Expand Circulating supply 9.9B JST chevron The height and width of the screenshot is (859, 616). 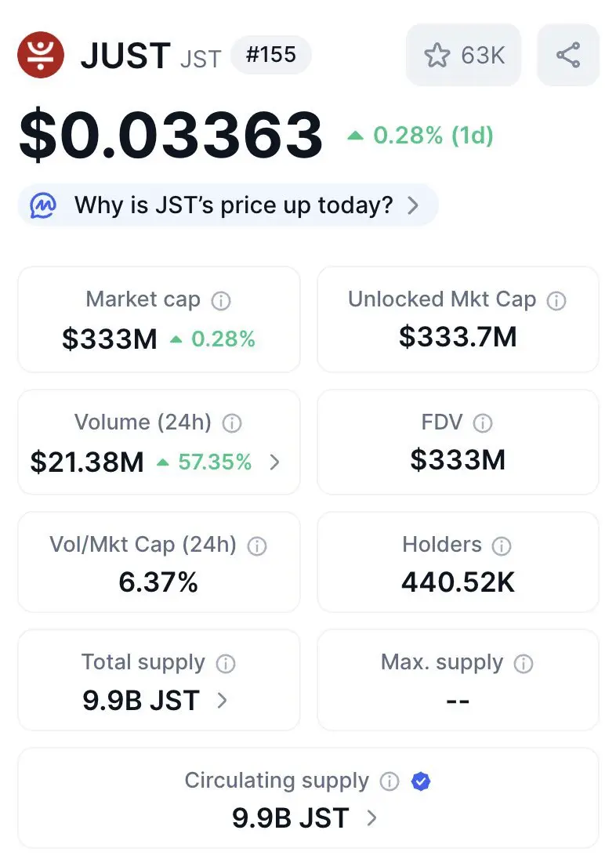[371, 818]
